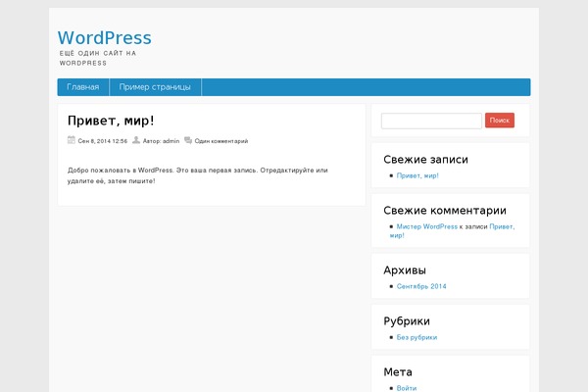Image resolution: width=588 pixels, height=392 pixels.
Task: Go to the Главная menu item
Action: (83, 87)
